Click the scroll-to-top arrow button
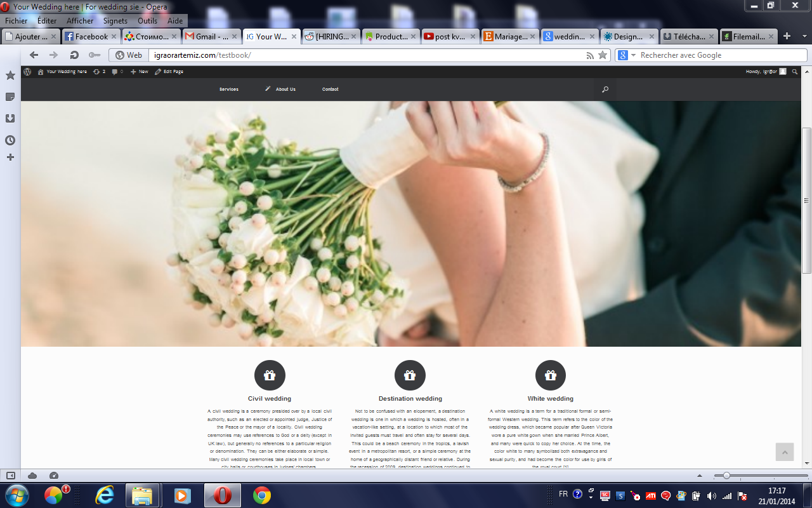 [x=785, y=452]
